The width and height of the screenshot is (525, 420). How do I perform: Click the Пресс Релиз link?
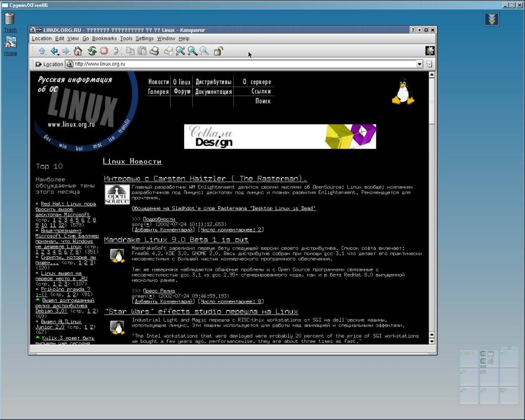tap(159, 291)
